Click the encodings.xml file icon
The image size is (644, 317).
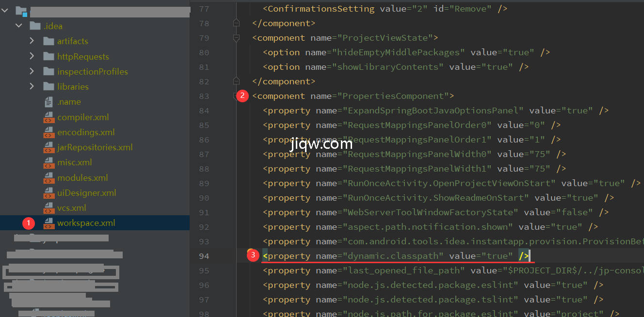pyautogui.click(x=48, y=132)
